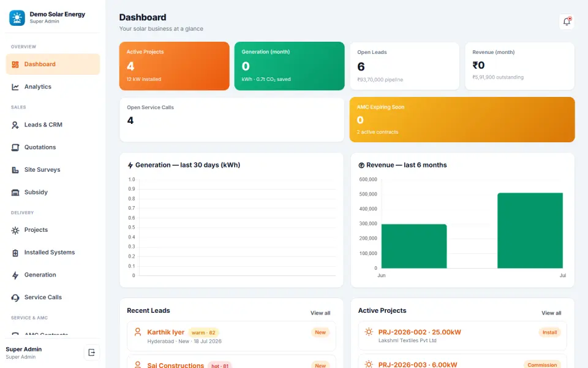
Task: Open the Dashboard menu item
Action: (x=53, y=64)
